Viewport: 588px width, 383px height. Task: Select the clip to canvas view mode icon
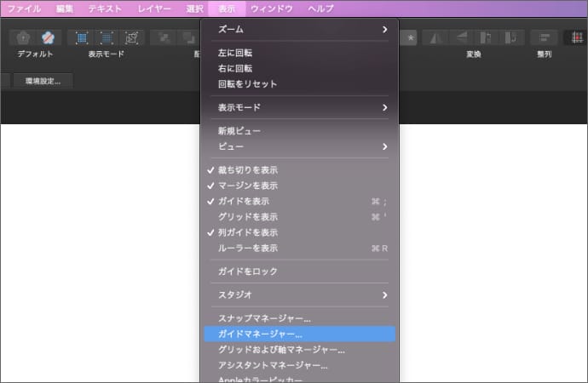131,37
